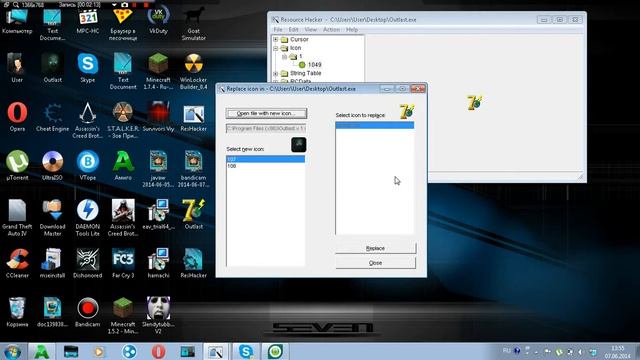Click the µTorrent desktop icon
This screenshot has height=360, width=640.
17,165
